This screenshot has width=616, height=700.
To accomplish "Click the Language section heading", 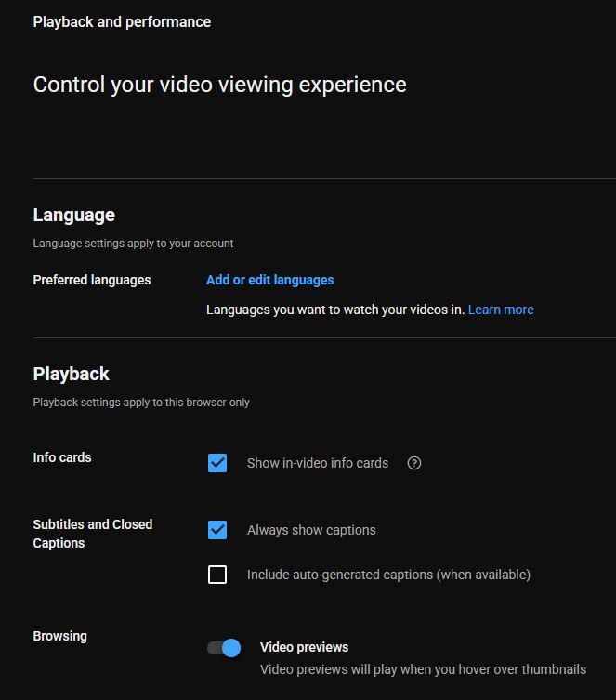I will click(74, 215).
